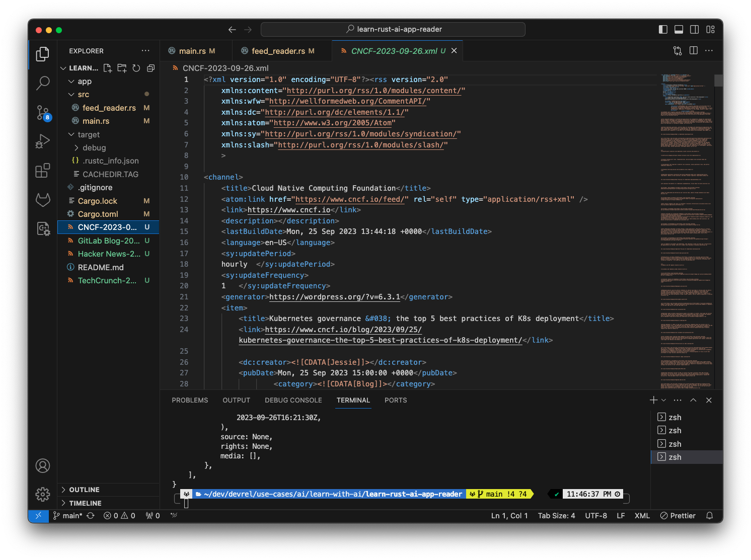The height and width of the screenshot is (560, 751).
Task: Refresh the Explorer with the reload icon
Action: pos(136,68)
